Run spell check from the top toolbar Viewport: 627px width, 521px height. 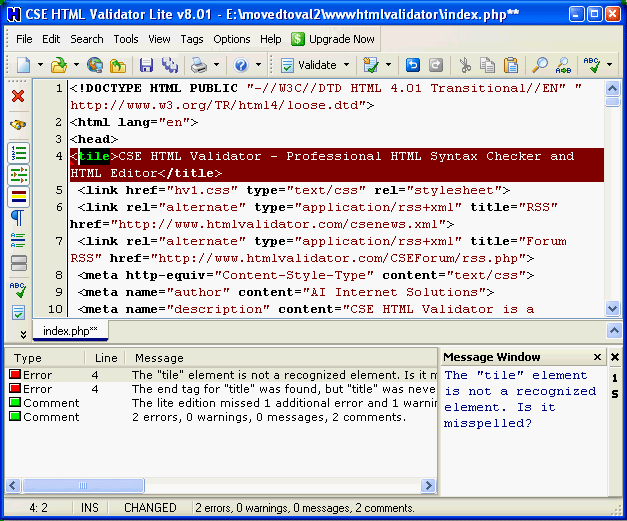pos(591,65)
